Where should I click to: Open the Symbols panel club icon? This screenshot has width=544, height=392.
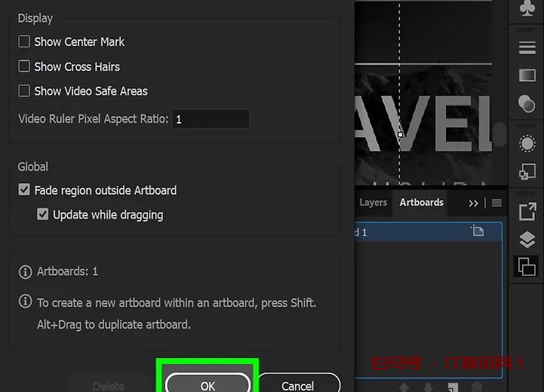527,8
